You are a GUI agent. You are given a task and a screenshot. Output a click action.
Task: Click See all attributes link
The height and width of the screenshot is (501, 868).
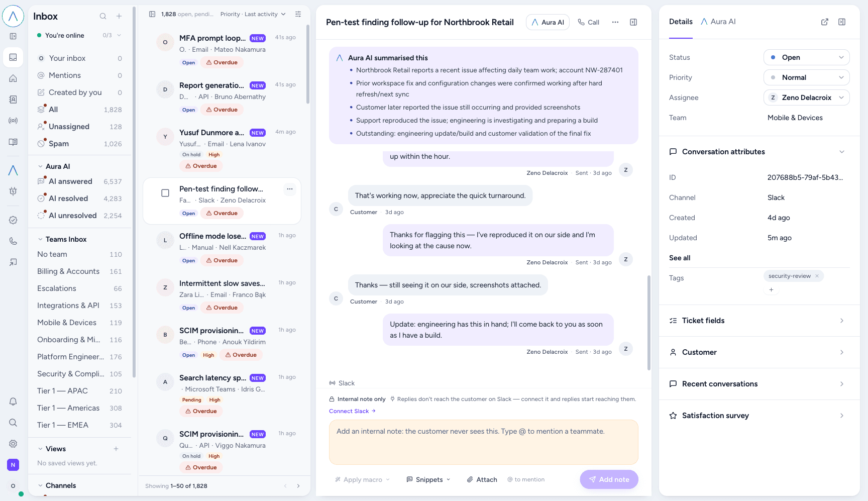tap(680, 258)
